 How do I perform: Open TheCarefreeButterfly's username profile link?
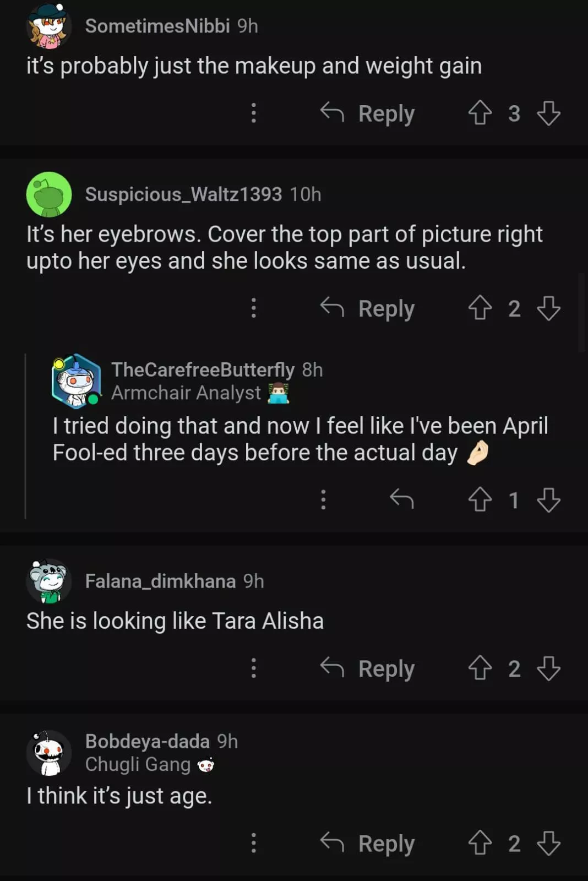pyautogui.click(x=203, y=369)
